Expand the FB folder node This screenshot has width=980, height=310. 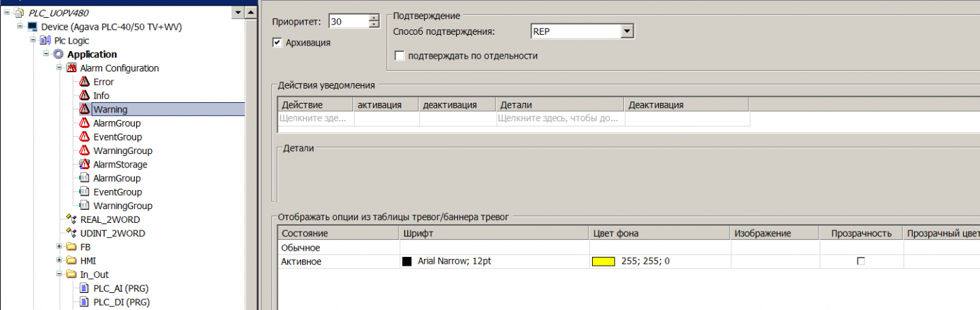coord(59,247)
